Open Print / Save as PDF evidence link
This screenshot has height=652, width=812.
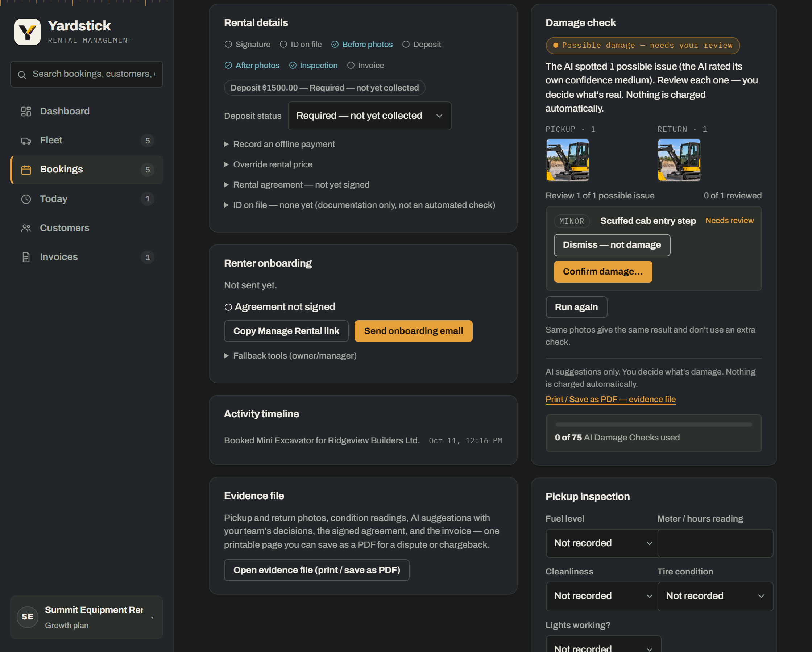pos(610,400)
